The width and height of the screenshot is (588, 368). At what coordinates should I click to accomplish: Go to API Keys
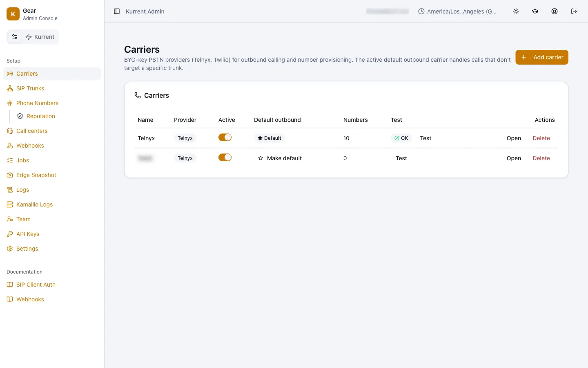[x=52, y=234]
